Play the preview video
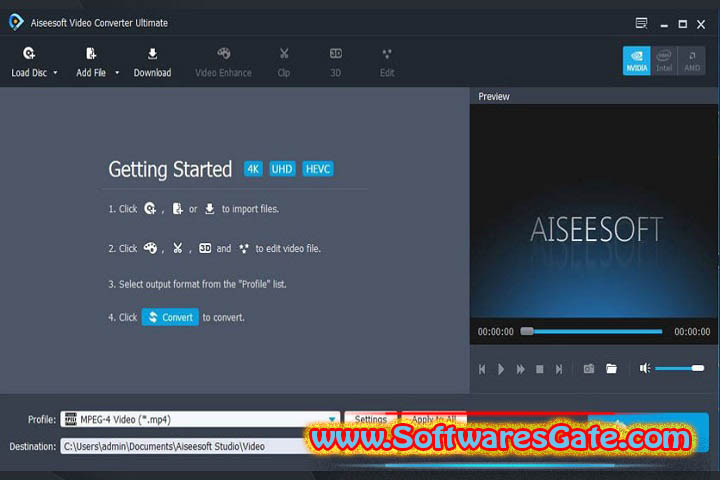 coord(501,369)
